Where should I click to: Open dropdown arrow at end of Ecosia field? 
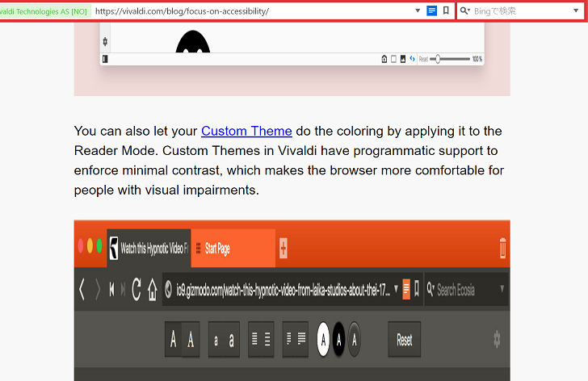point(502,289)
